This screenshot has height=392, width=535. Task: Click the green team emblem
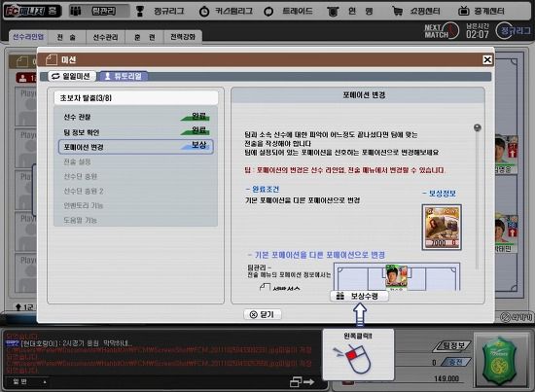[500, 361]
